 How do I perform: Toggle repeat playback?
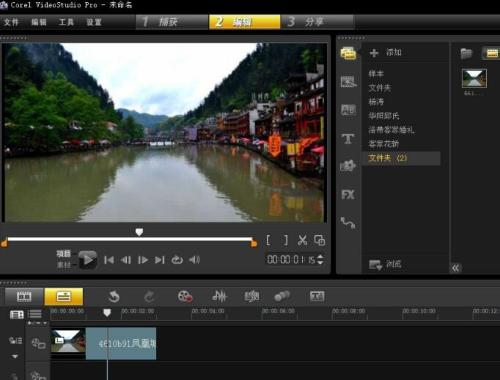(177, 260)
